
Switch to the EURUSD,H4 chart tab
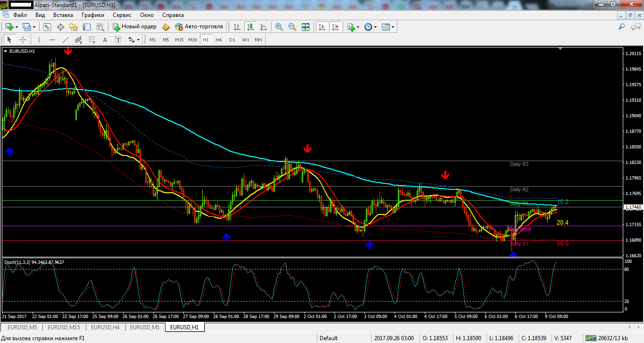pos(105,327)
